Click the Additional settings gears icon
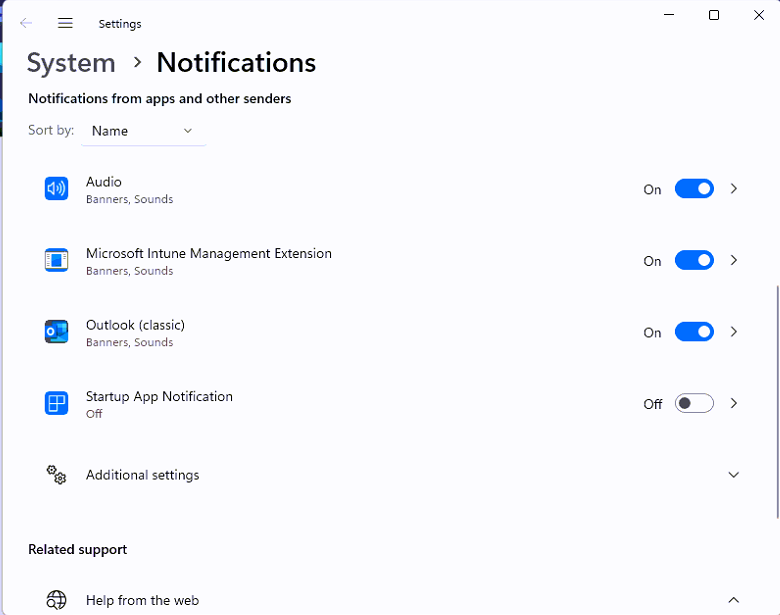The image size is (780, 615). click(56, 475)
